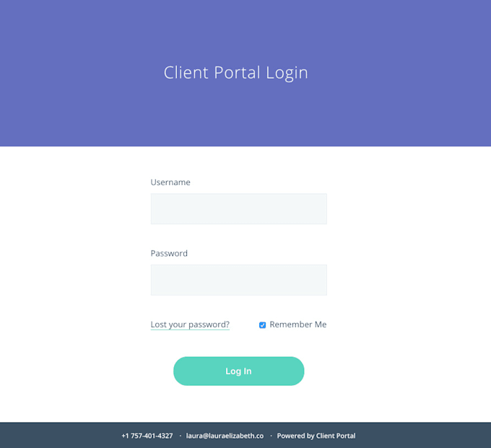Follow the underlined password recovery link

[190, 324]
